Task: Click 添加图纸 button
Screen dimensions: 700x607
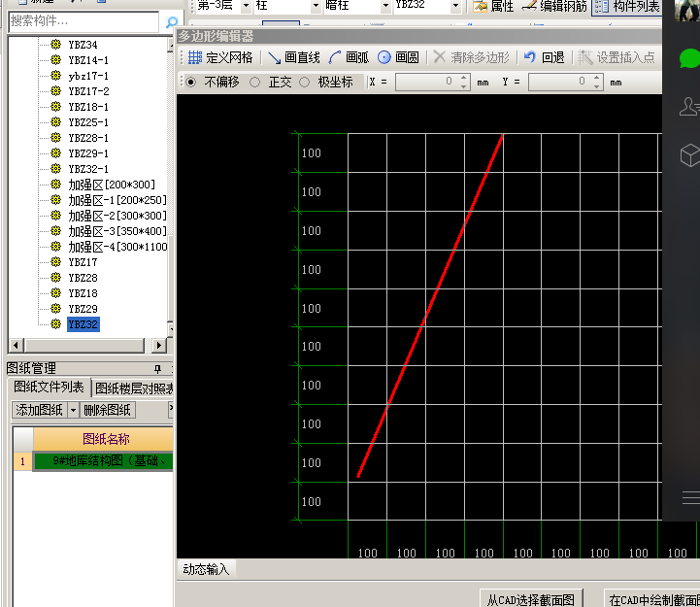Action: coord(39,410)
